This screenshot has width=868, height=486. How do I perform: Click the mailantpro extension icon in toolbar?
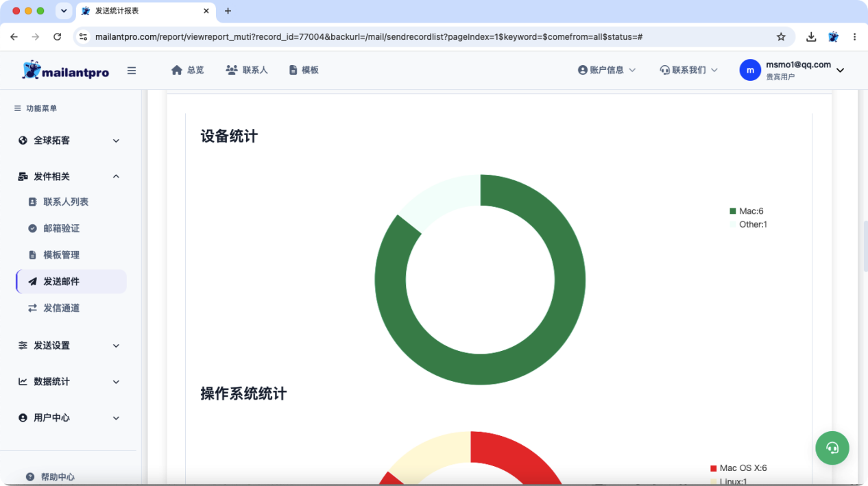coord(834,37)
